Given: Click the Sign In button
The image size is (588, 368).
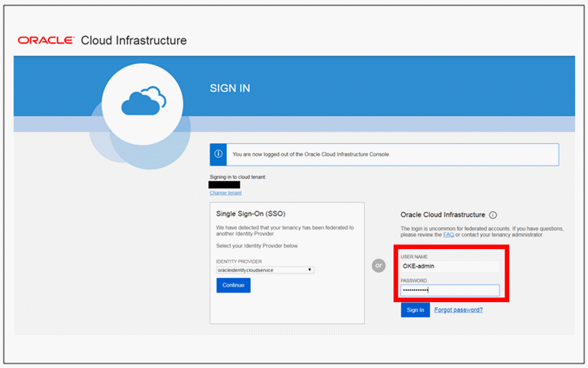Looking at the screenshot, I should click(415, 310).
